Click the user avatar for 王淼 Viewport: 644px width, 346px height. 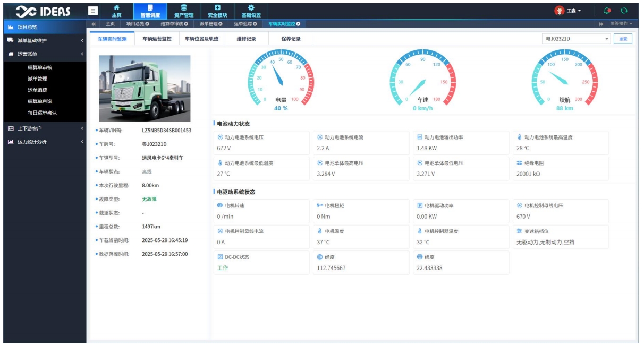559,11
